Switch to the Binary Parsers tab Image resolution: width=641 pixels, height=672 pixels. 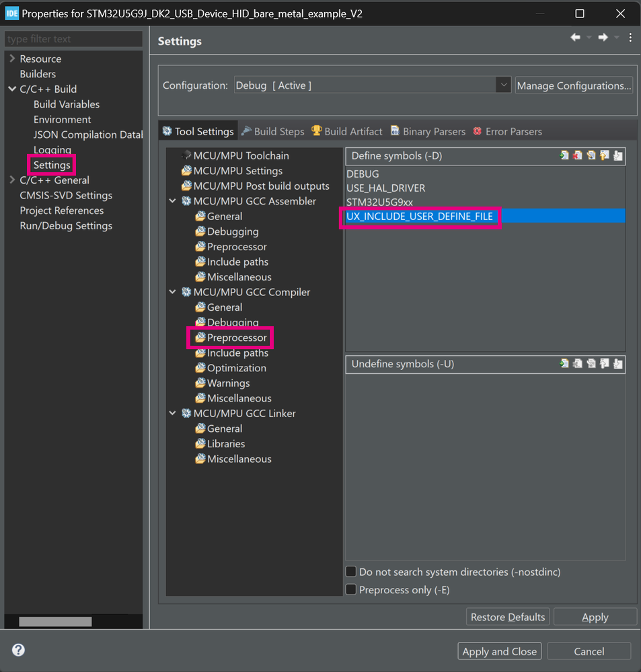428,131
